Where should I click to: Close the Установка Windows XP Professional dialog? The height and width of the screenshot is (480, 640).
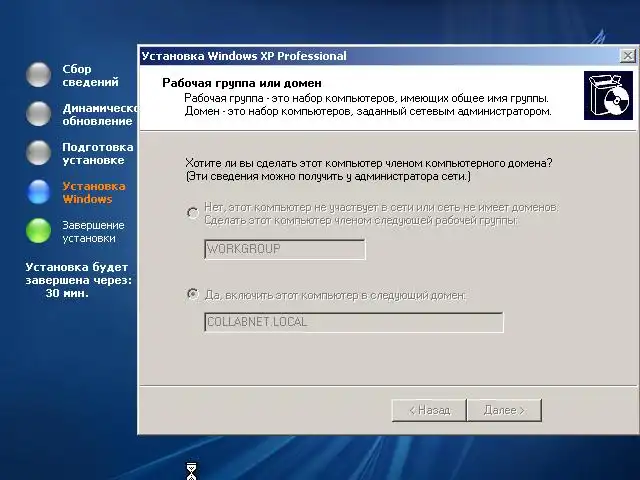click(x=628, y=56)
